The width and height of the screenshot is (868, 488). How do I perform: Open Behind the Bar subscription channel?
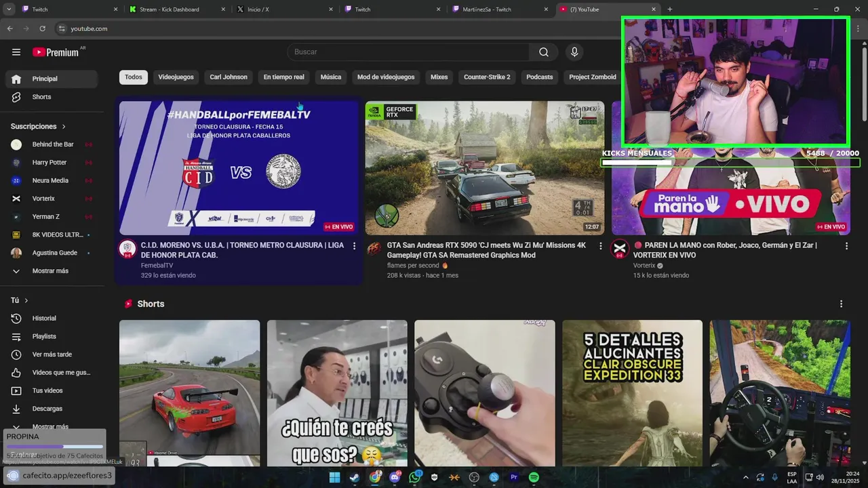[52, 144]
